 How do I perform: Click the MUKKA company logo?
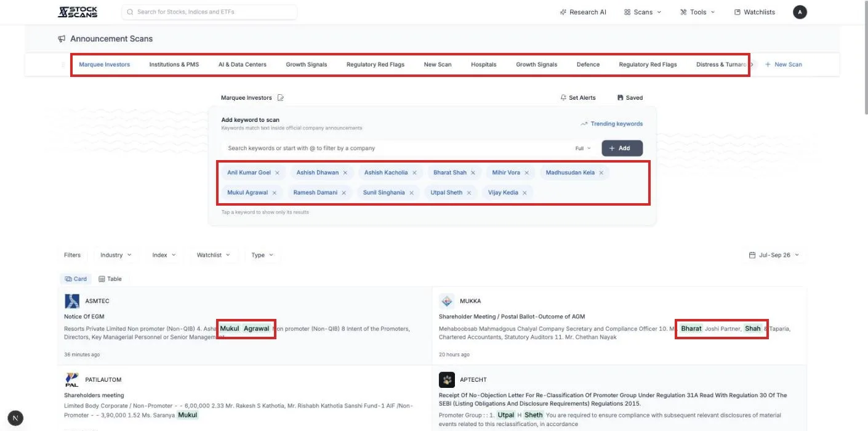(x=447, y=301)
